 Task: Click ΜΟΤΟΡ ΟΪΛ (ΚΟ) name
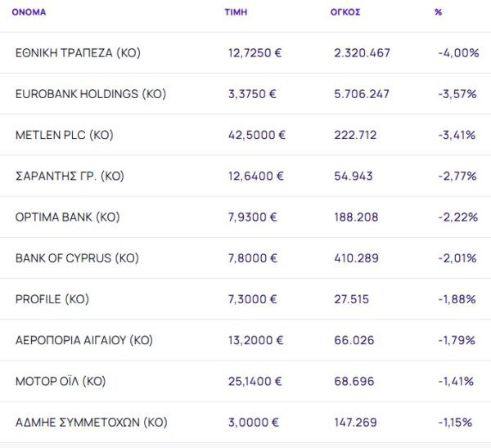click(61, 381)
